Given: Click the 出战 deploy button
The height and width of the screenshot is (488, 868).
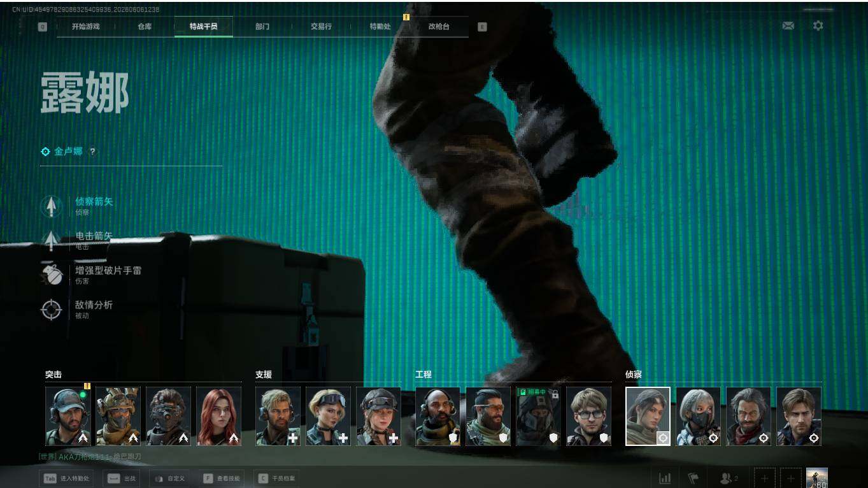Looking at the screenshot, I should coord(122,478).
